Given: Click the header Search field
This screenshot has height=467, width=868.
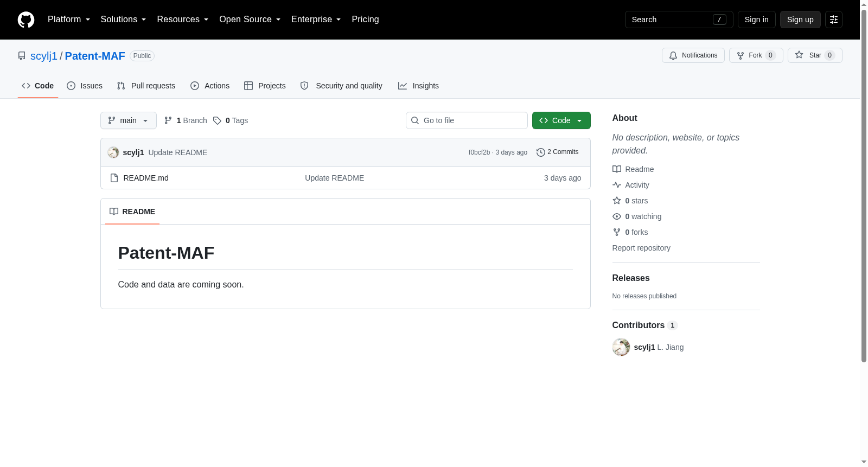Looking at the screenshot, I should pyautogui.click(x=679, y=20).
